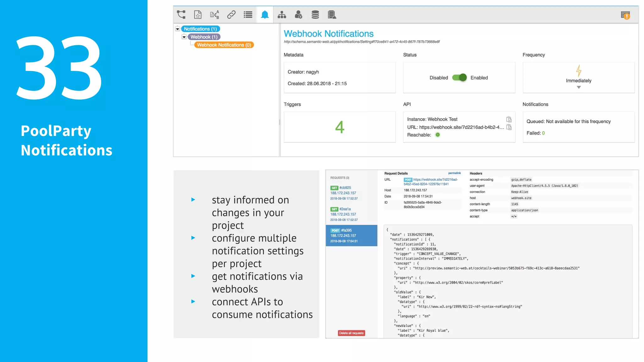Click Queued: Not available for this frequency

coord(569,122)
